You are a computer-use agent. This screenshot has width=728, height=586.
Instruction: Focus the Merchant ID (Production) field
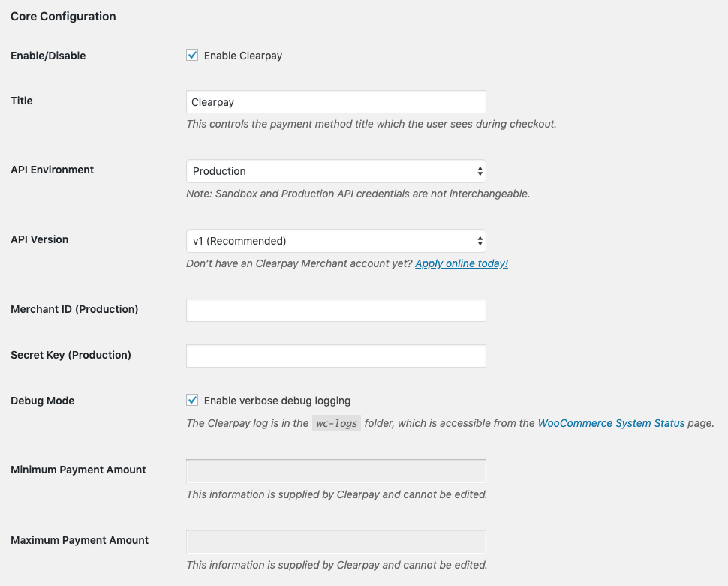[335, 310]
